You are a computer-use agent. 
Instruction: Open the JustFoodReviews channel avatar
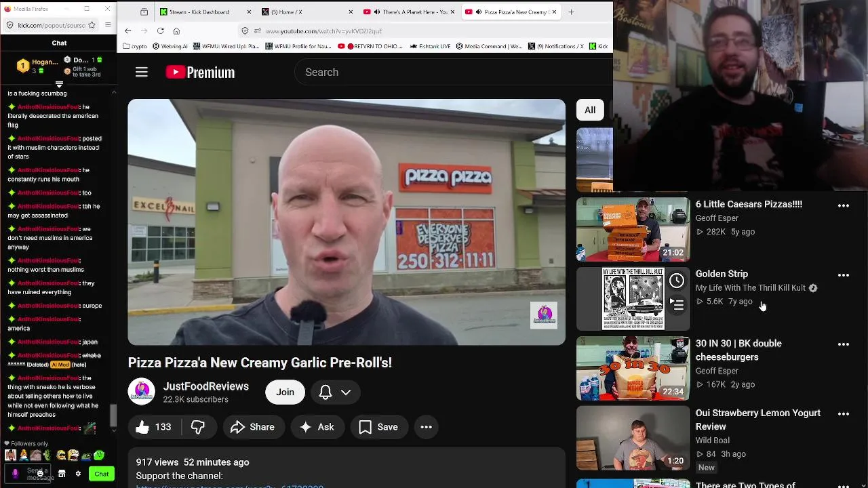point(142,392)
